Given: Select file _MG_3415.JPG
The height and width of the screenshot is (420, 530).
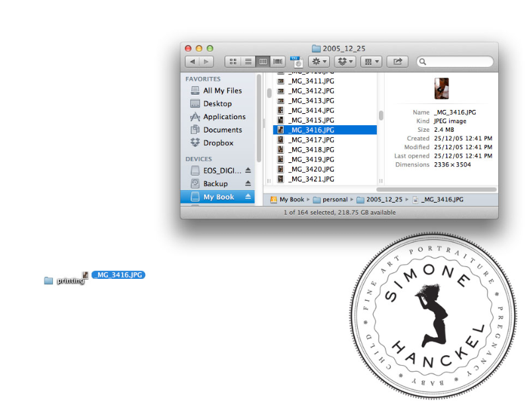Looking at the screenshot, I should 325,121.
